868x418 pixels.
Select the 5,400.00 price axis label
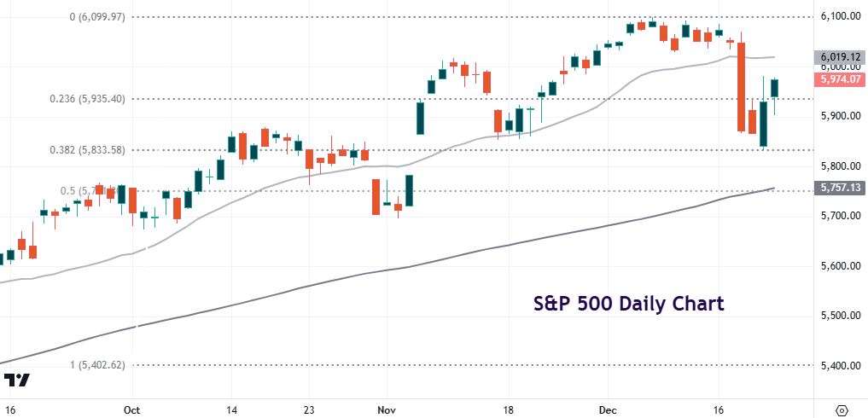pos(837,366)
